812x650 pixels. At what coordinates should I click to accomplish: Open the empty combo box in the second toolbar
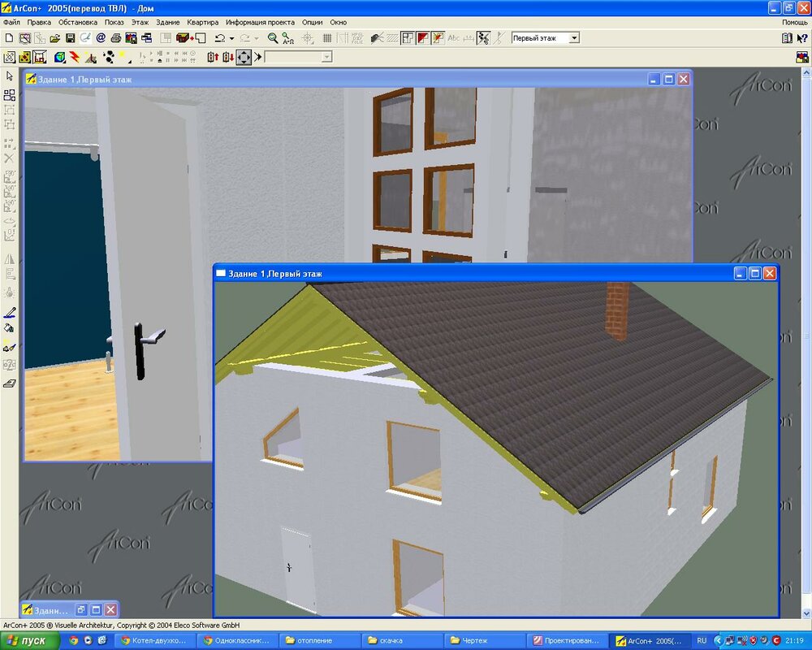(x=326, y=57)
